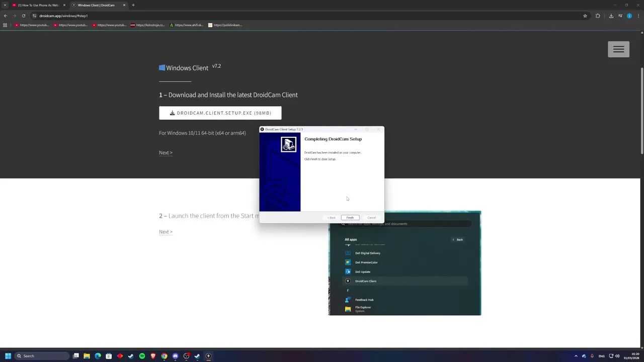
Task: Click the DroidCam setup icon in taskbar
Action: (208, 356)
